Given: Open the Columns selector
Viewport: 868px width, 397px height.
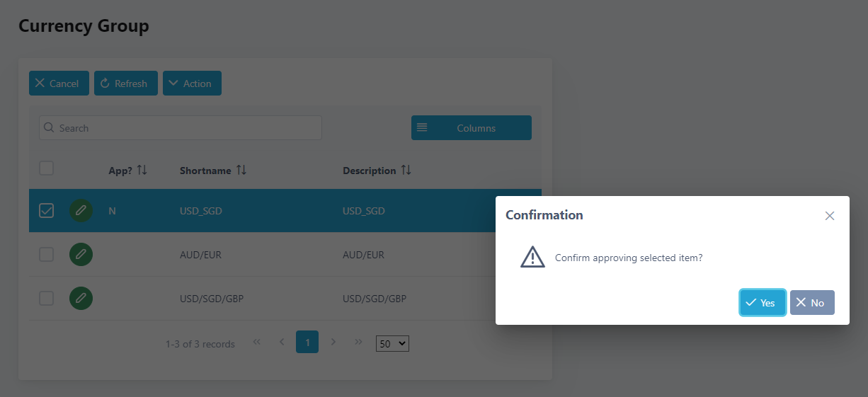Looking at the screenshot, I should coord(471,128).
